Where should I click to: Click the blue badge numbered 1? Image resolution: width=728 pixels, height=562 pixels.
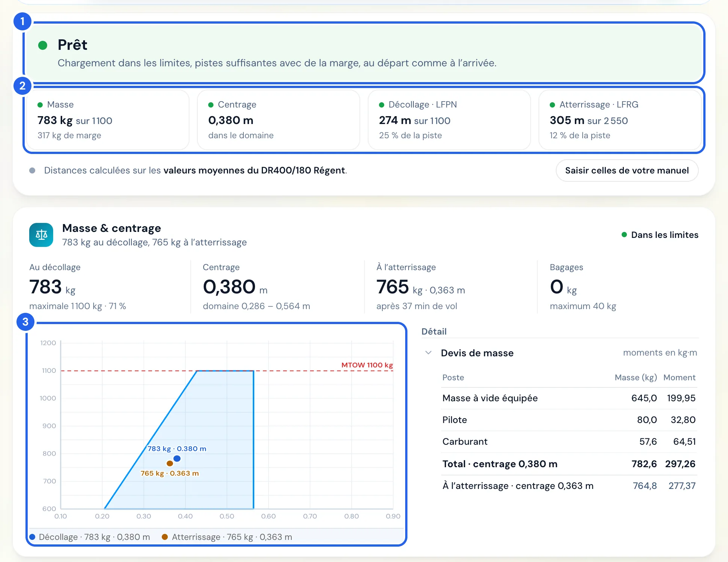click(22, 21)
